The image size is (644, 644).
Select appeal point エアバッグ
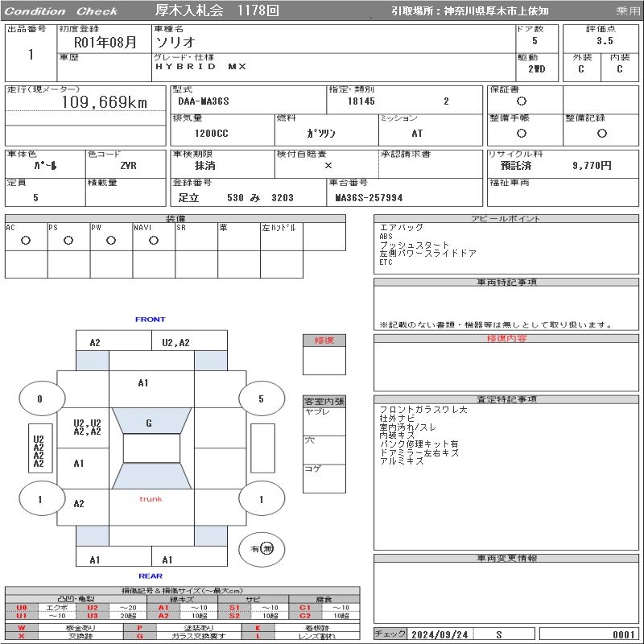(x=401, y=228)
